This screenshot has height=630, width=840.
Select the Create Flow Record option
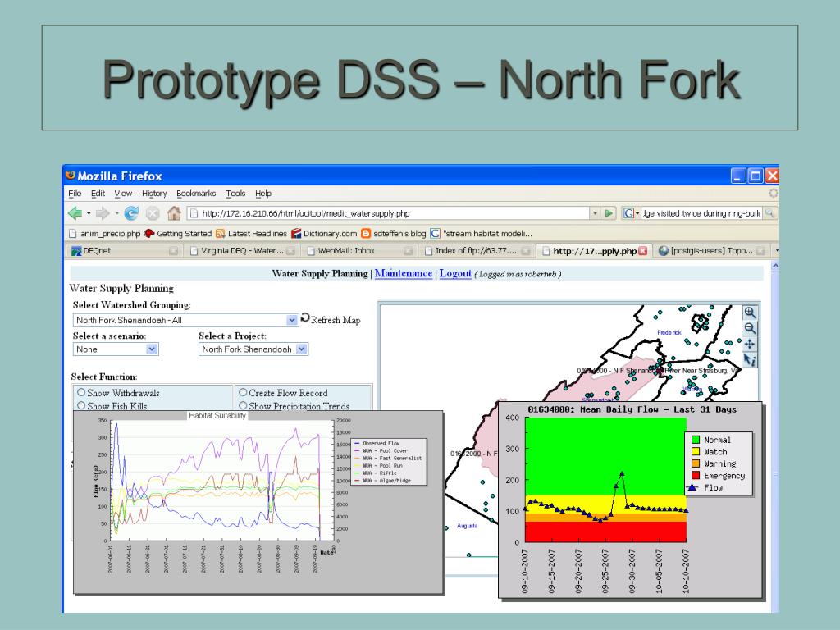(243, 393)
